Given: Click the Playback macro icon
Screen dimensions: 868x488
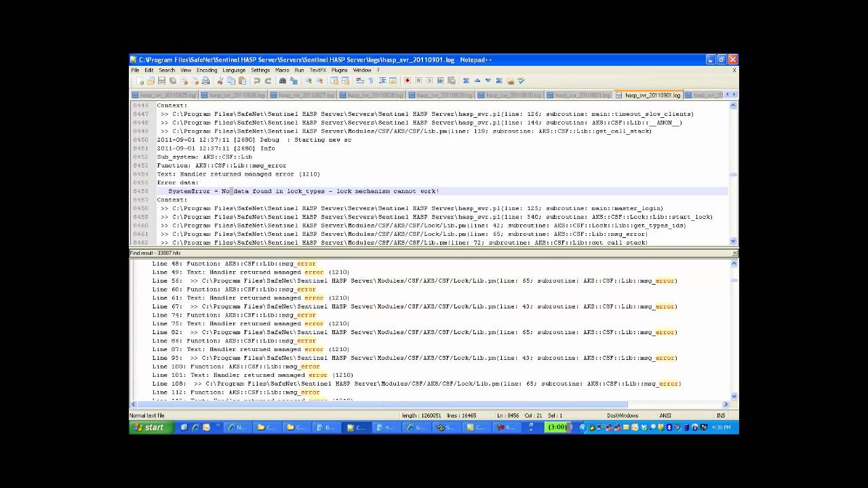Looking at the screenshot, I should point(429,81).
